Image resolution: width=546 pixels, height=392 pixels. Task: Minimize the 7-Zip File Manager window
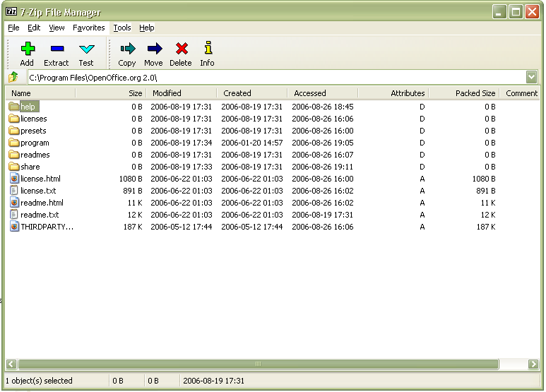point(499,12)
